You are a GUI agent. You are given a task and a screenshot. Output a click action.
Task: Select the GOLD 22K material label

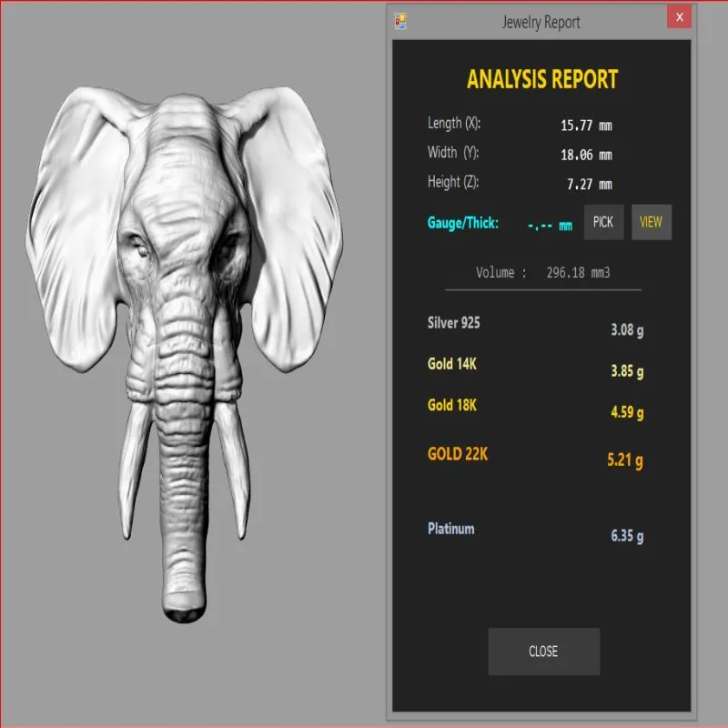(x=458, y=453)
